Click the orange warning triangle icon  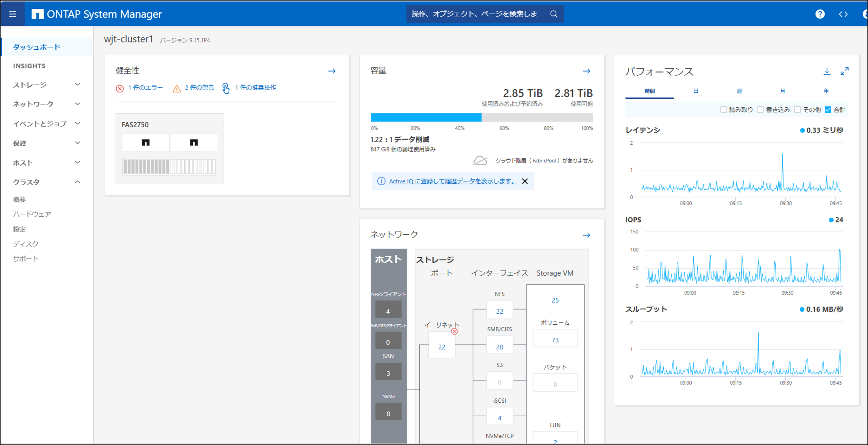point(177,88)
